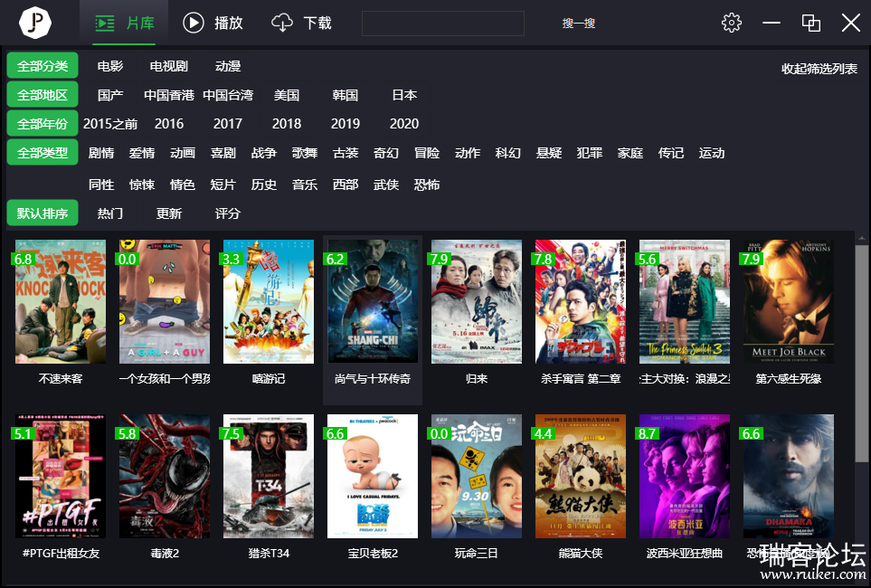871x588 pixels.
Task: Open the 归来 movie poster
Action: 477,302
